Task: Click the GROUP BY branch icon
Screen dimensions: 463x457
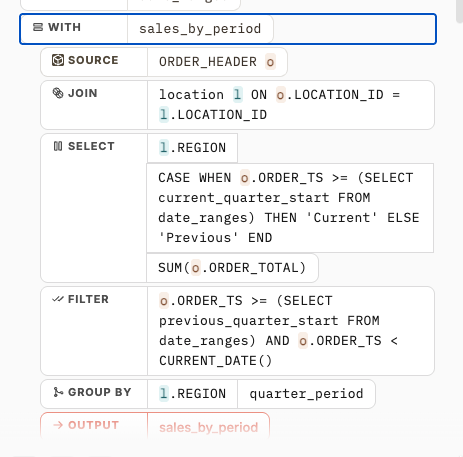Action: (x=58, y=392)
